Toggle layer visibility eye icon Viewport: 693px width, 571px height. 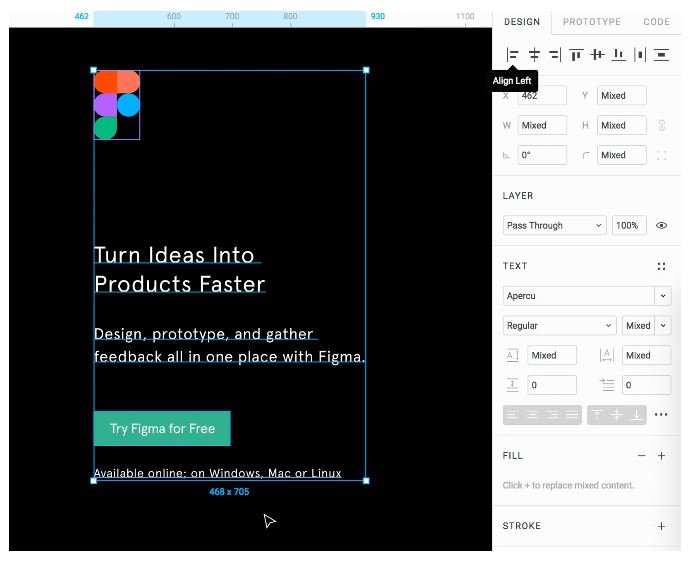(661, 225)
